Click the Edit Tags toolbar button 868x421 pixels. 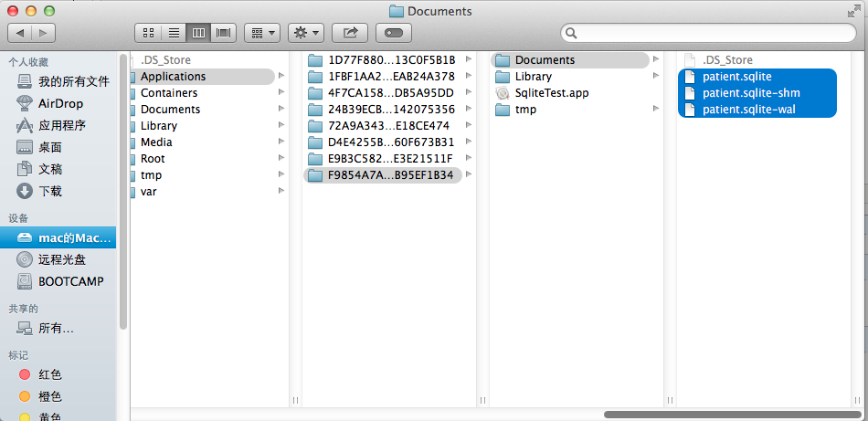point(394,33)
